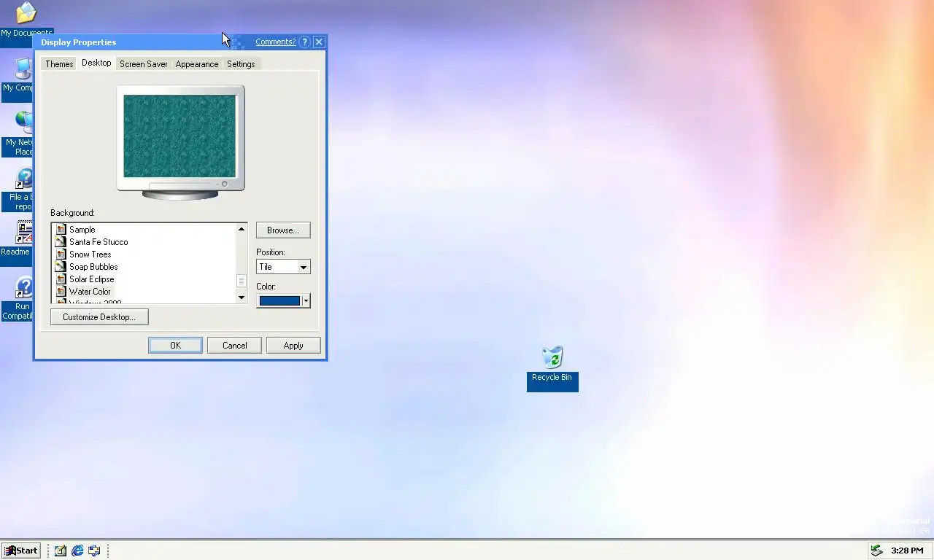Click the blue desktop color swatch

pos(279,300)
